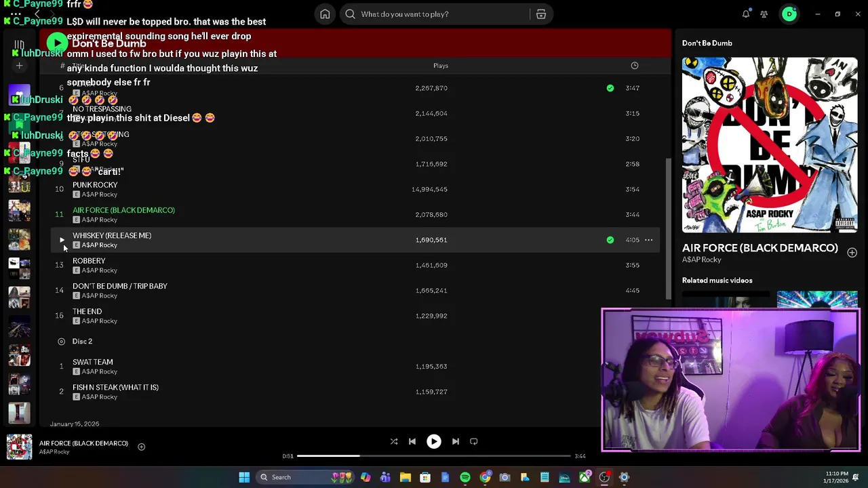Open File Explorer from the taskbar

click(x=405, y=477)
